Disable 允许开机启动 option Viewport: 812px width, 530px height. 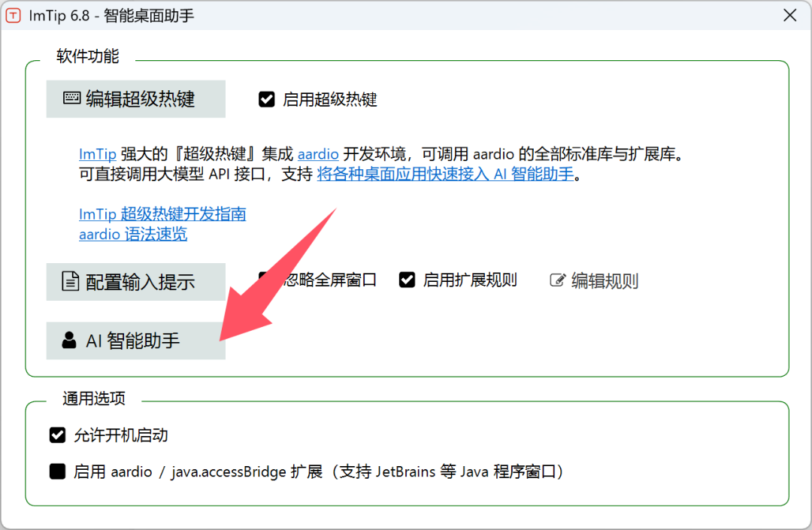click(57, 435)
